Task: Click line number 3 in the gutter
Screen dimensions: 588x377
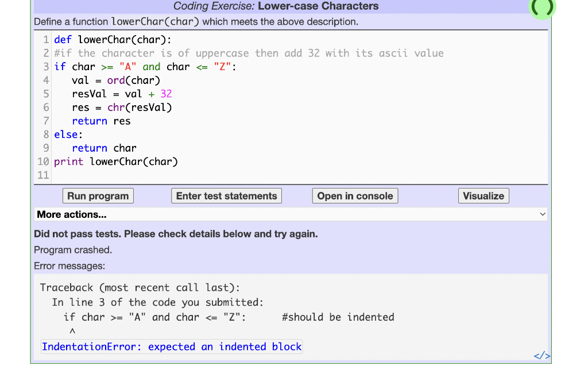Action: (x=45, y=66)
